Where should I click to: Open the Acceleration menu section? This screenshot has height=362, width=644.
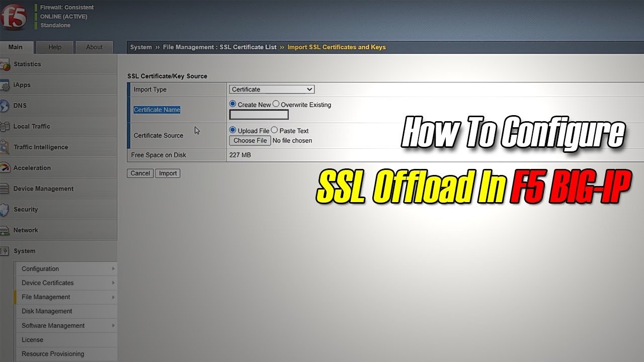pyautogui.click(x=58, y=168)
